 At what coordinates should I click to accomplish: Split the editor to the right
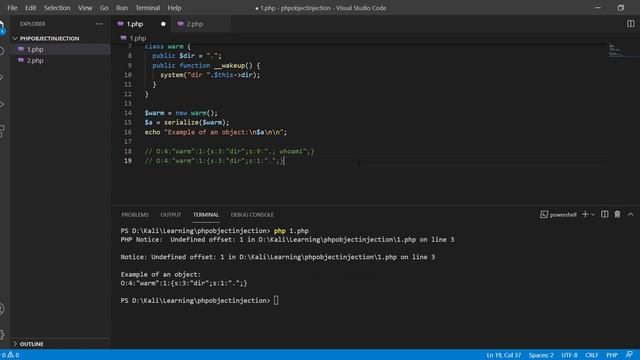(x=631, y=24)
